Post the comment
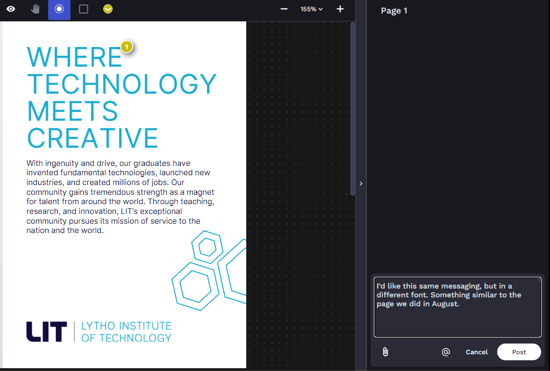 pos(519,352)
